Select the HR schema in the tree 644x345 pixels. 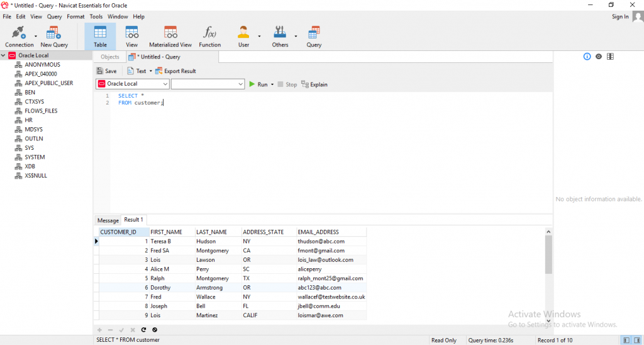point(29,120)
